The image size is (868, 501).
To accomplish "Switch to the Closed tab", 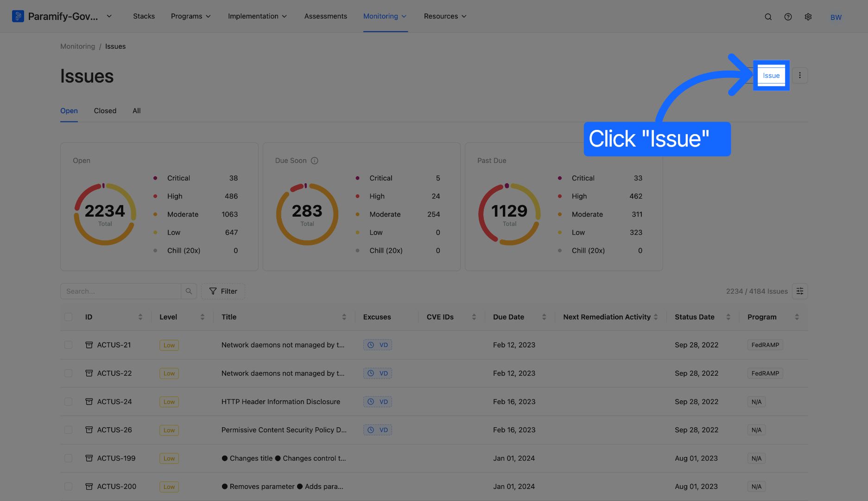I will pos(105,111).
